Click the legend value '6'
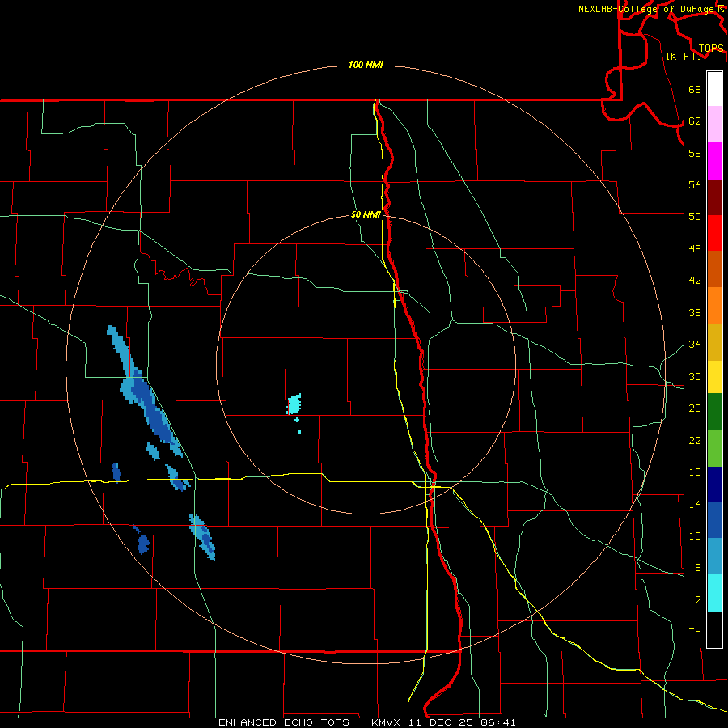The image size is (728, 728). pos(698,568)
